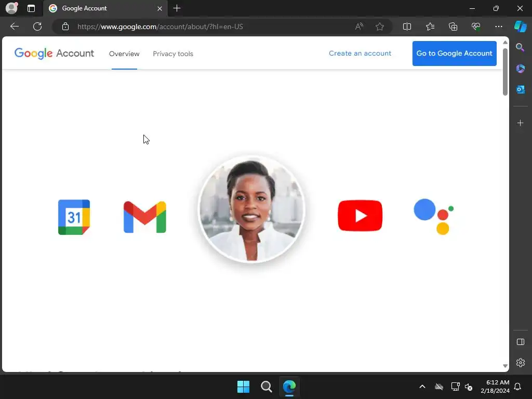The image size is (532, 399).
Task: Open Browser essentials heart icon
Action: pyautogui.click(x=476, y=26)
